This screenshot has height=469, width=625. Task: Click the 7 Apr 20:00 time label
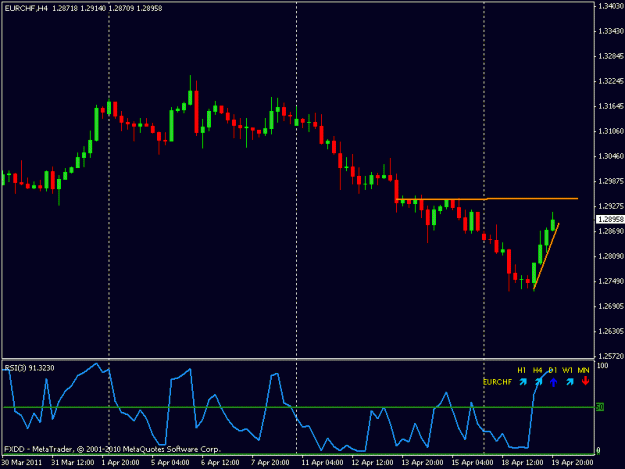[270, 462]
